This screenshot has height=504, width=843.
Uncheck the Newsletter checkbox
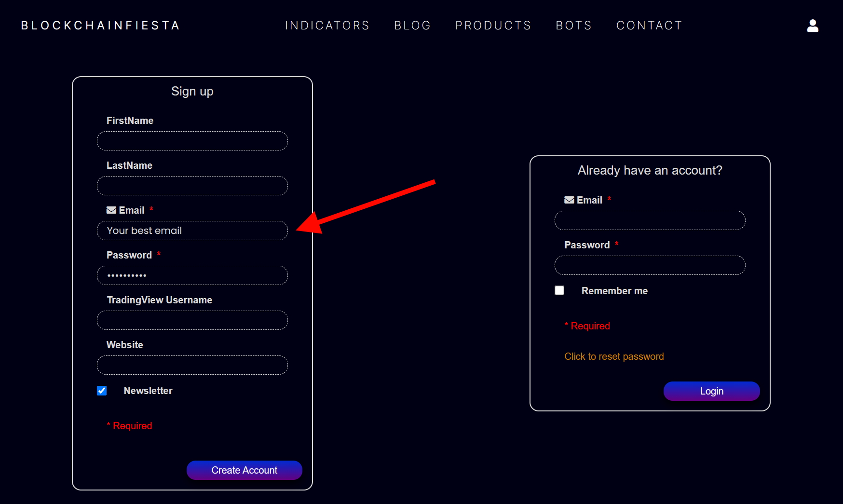[x=102, y=391]
